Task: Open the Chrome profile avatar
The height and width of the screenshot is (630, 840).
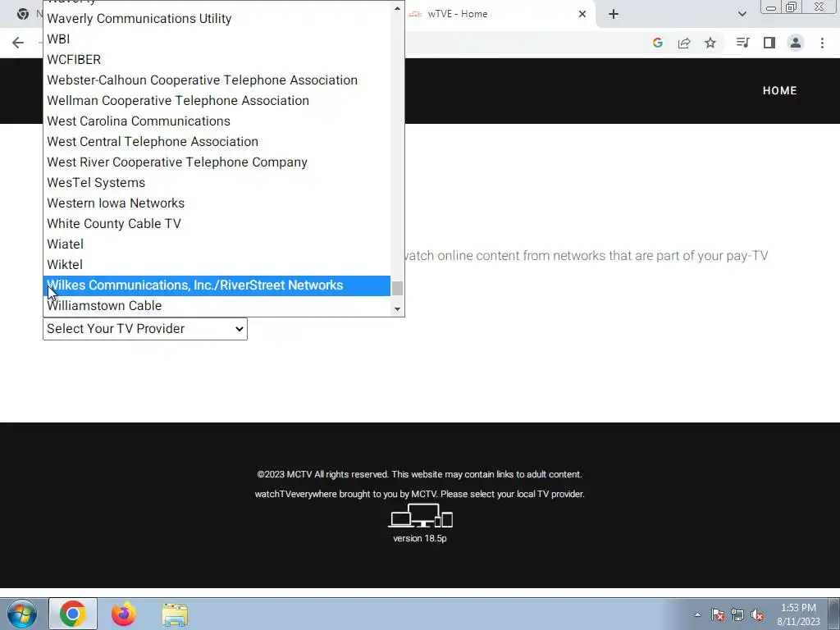Action: 796,43
